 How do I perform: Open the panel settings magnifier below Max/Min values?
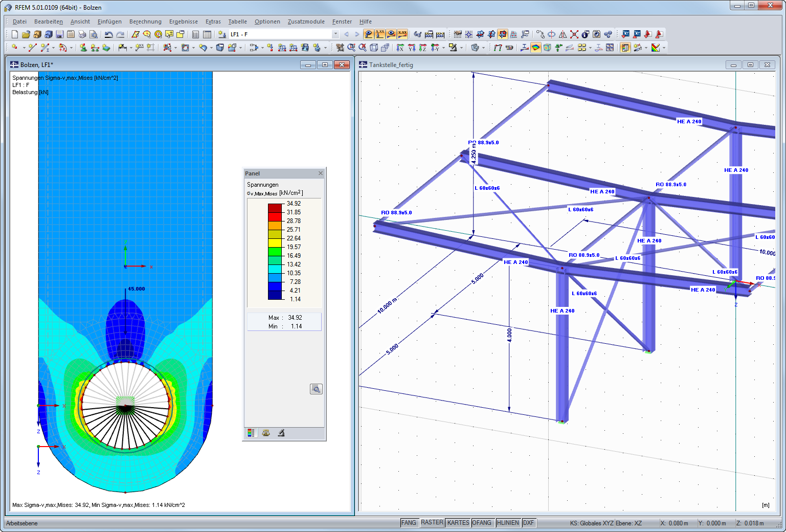click(x=316, y=389)
